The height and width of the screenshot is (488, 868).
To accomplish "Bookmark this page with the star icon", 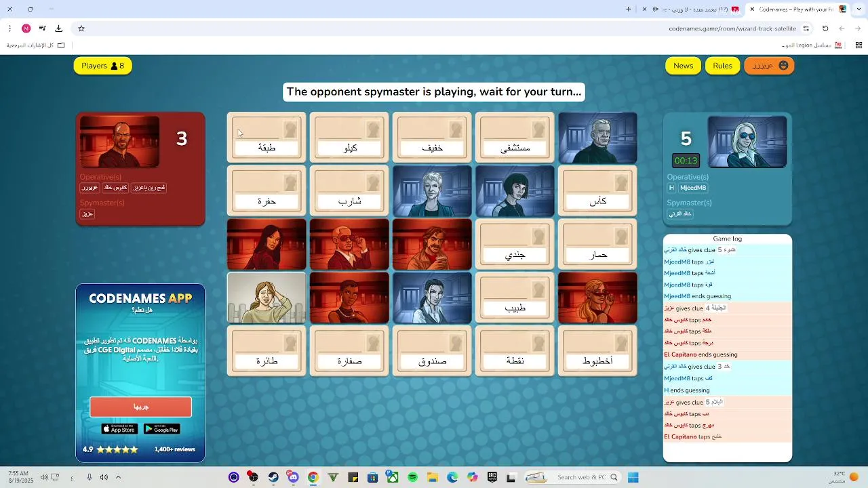I will [x=81, y=28].
